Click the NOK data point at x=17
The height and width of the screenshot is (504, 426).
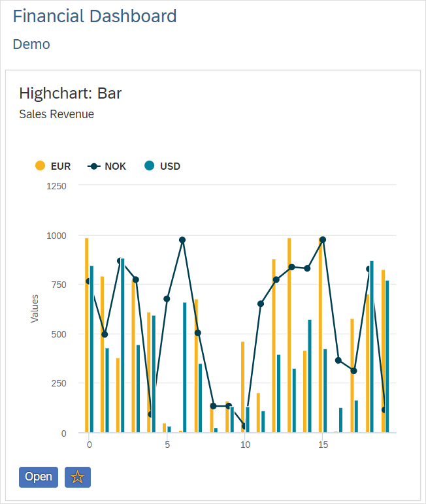(x=353, y=371)
